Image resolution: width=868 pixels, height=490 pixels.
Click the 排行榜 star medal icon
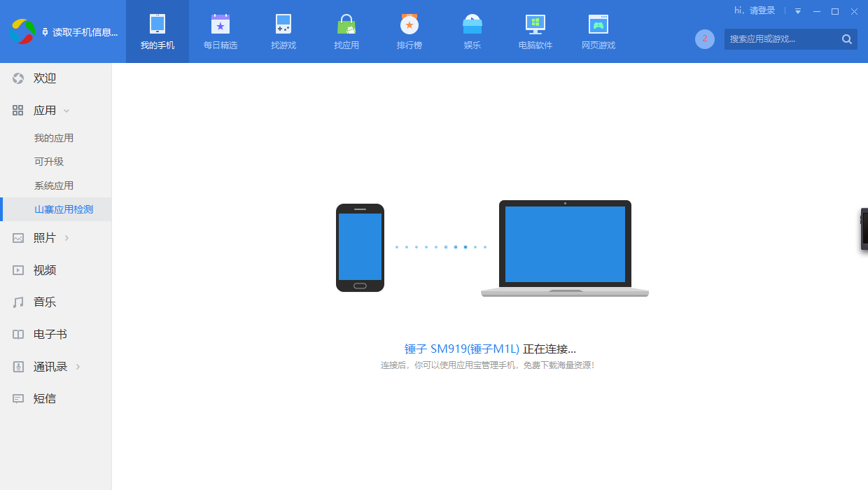point(409,24)
